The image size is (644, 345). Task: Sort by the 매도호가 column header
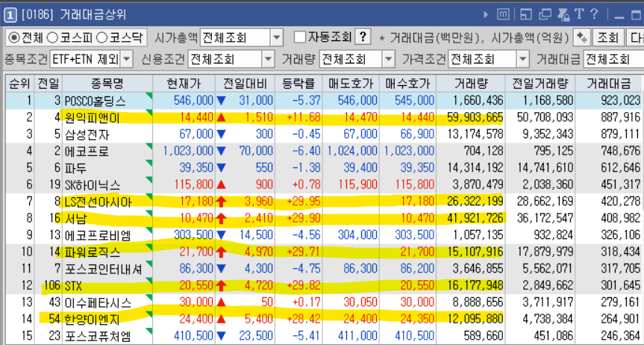click(x=351, y=84)
